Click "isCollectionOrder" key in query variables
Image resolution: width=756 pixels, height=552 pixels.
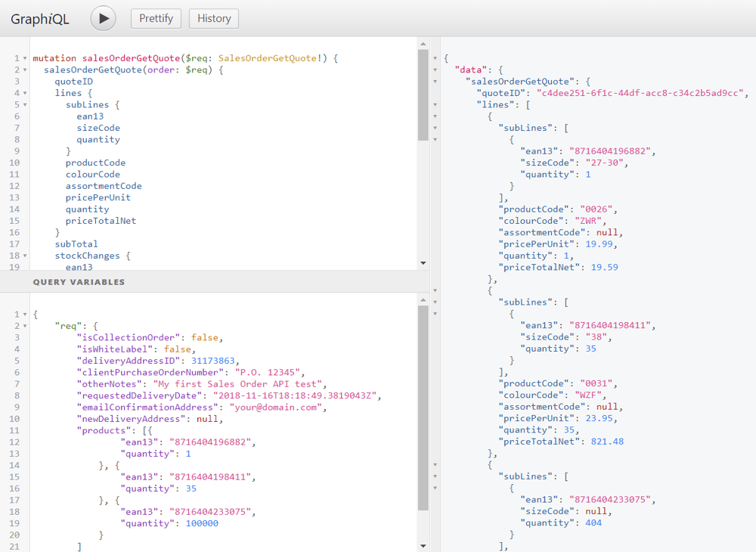click(129, 337)
